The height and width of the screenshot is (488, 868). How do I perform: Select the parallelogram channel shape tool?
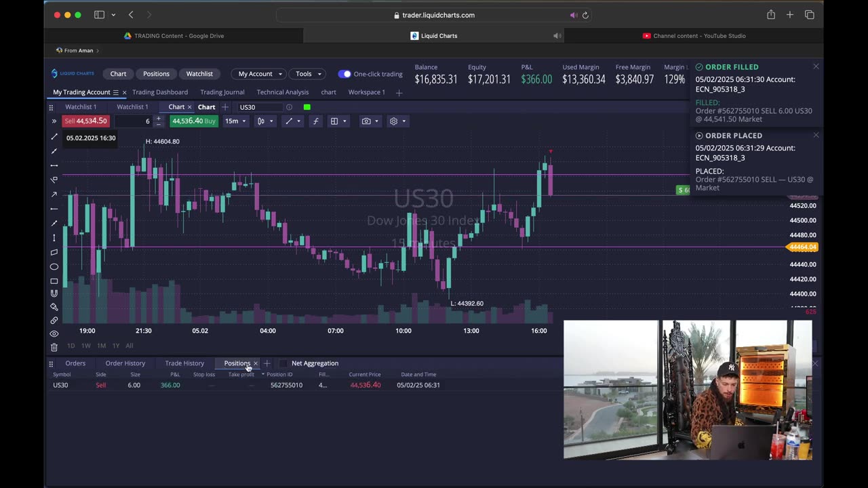[54, 252]
